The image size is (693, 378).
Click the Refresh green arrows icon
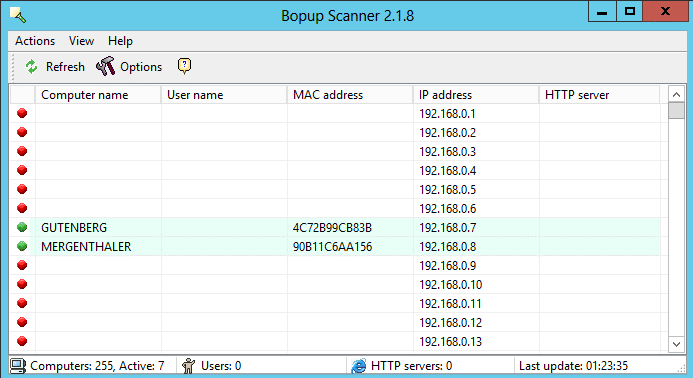31,67
